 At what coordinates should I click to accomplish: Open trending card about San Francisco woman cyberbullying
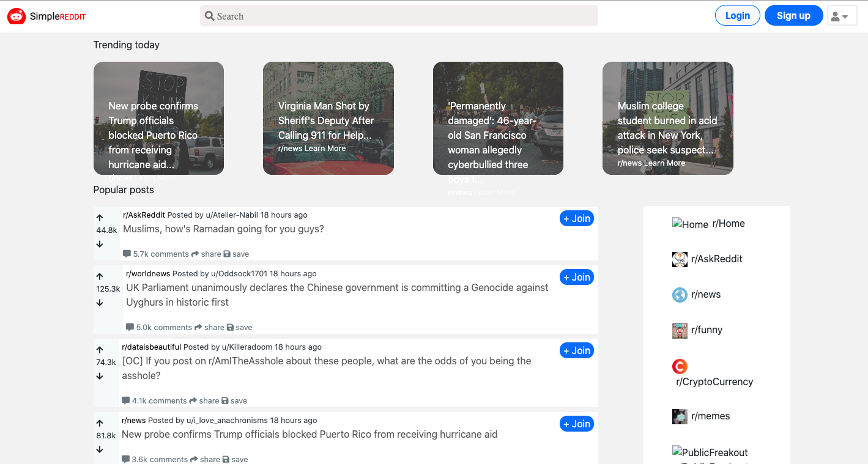pyautogui.click(x=498, y=118)
